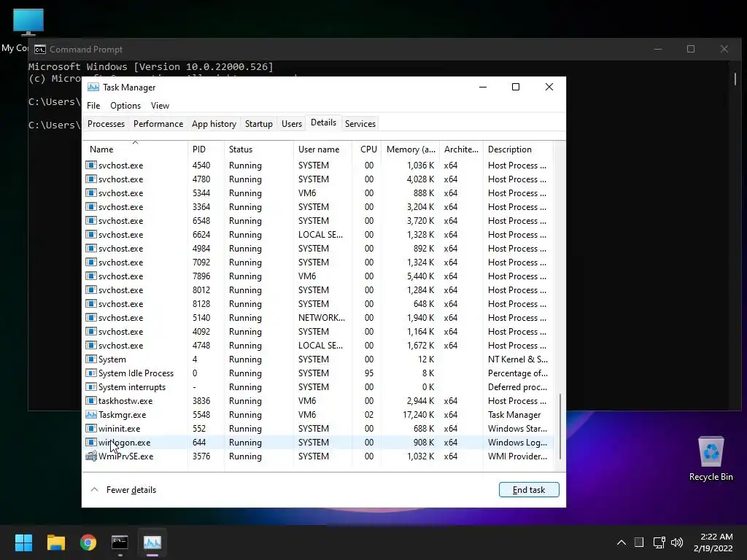Click the Task Manager title bar icon
The image size is (747, 560).
click(93, 87)
